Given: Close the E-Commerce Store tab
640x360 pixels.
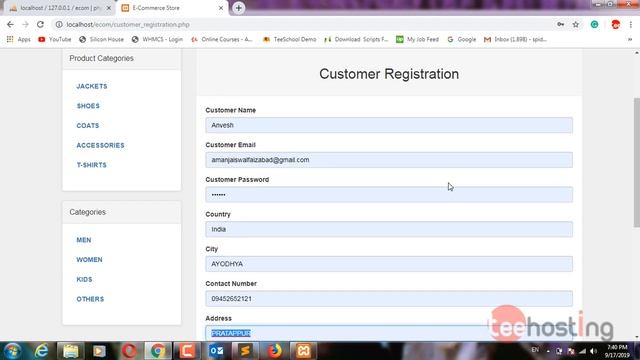Looking at the screenshot, I should 221,8.
